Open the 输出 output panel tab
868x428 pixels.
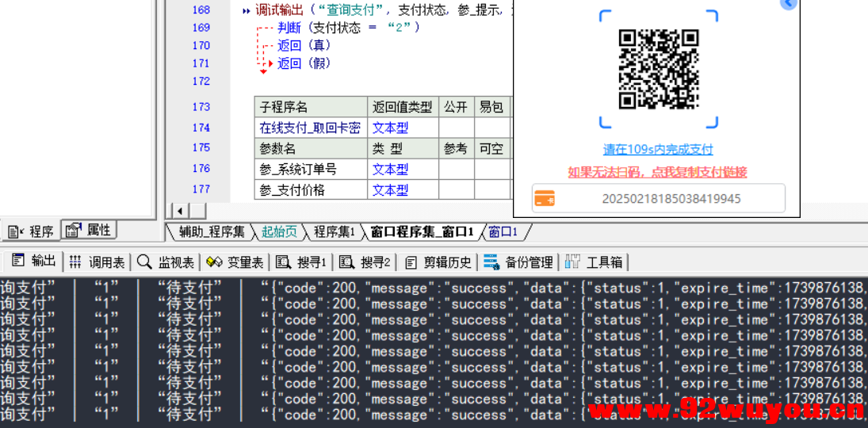click(35, 262)
